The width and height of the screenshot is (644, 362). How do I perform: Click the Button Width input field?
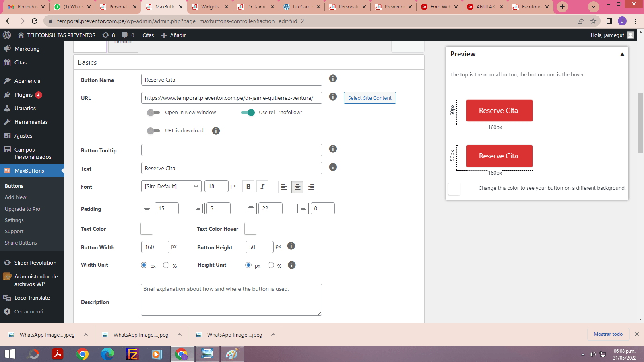(155, 247)
